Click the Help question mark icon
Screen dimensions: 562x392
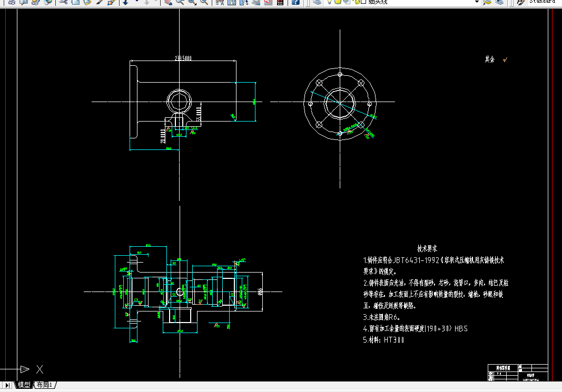pyautogui.click(x=295, y=2)
